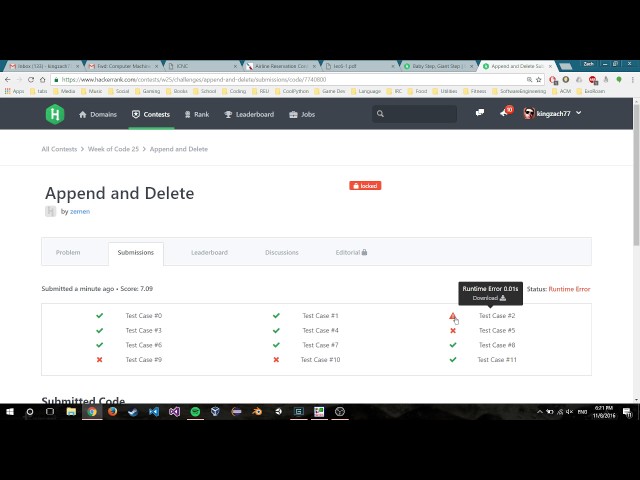Click the Test Case #2 label

pyautogui.click(x=497, y=316)
